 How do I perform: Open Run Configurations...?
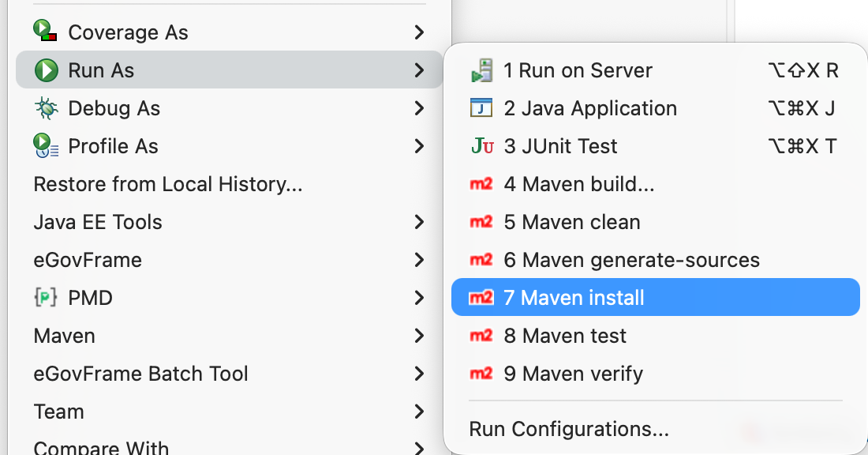click(x=569, y=429)
